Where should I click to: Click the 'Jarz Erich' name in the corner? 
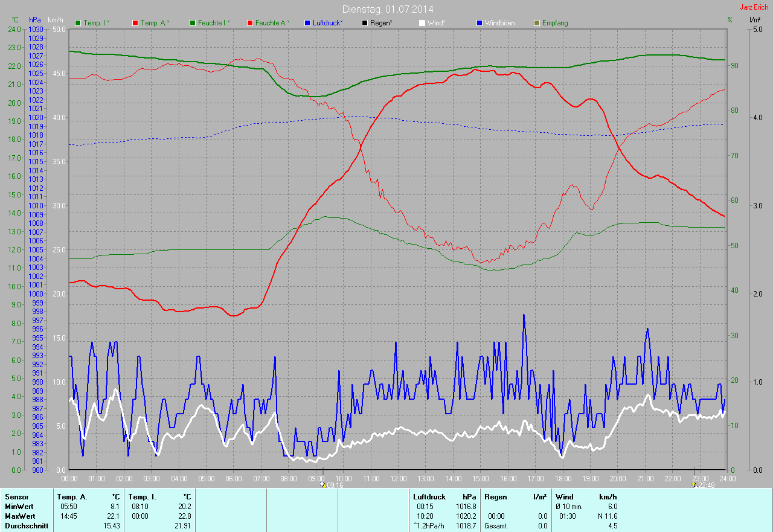755,7
